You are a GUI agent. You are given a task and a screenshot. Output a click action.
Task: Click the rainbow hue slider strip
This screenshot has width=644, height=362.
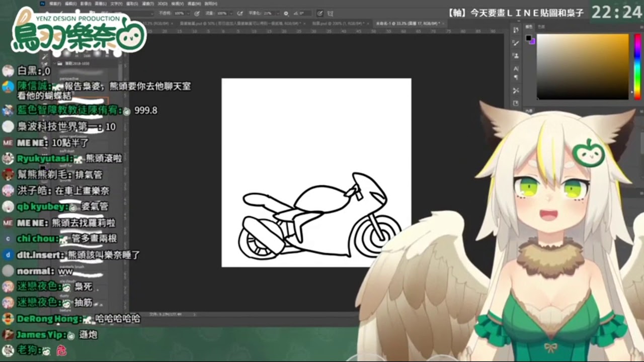pos(637,67)
